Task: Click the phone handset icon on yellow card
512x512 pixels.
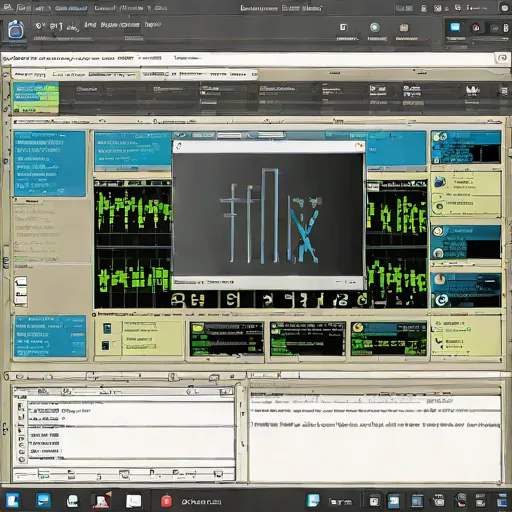Action: (x=438, y=341)
